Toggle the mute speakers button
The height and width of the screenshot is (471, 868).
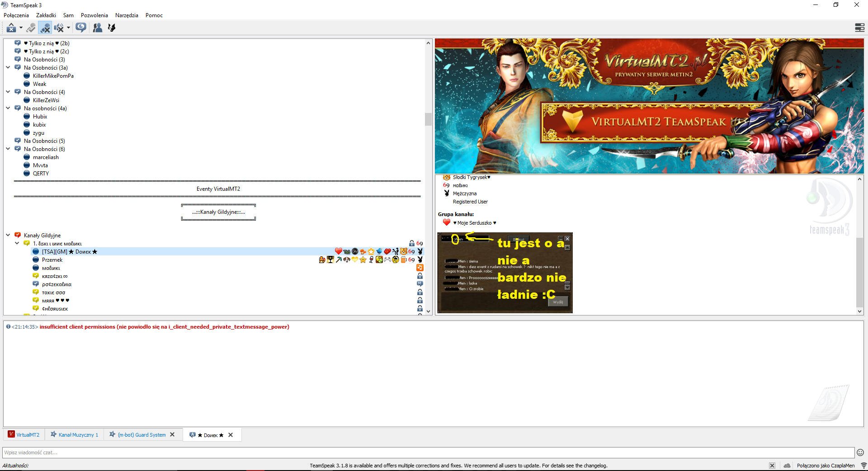click(59, 28)
